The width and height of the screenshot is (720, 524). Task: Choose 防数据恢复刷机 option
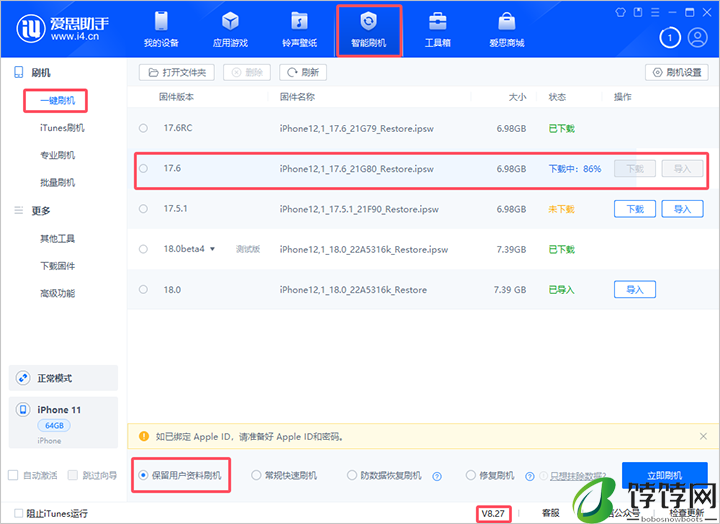pos(384,475)
